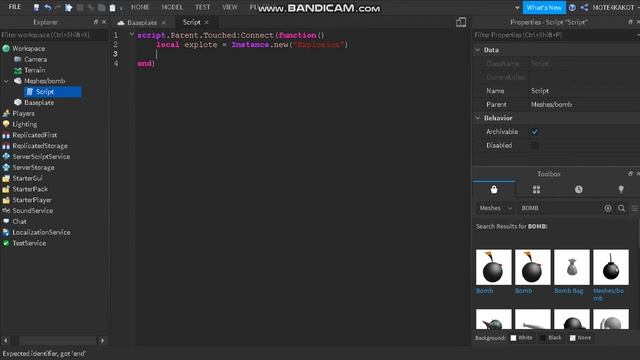Redo the last undone action

coord(58,7)
